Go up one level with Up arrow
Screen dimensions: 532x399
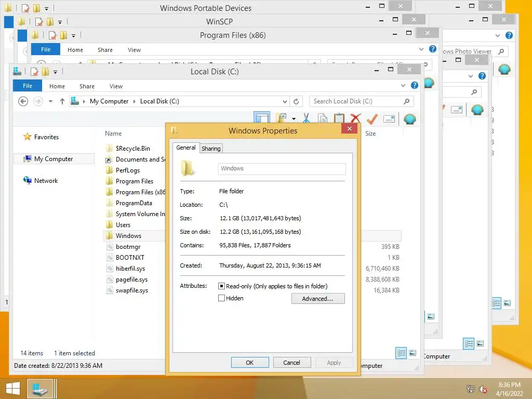click(62, 101)
